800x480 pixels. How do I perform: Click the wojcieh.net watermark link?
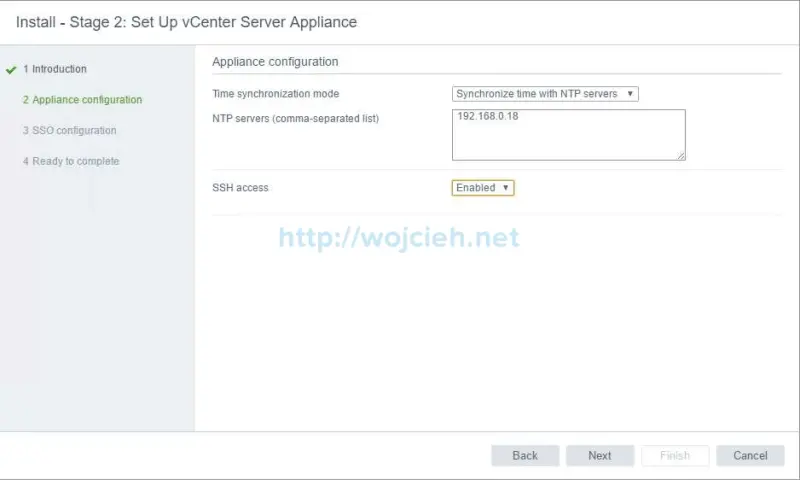click(399, 237)
